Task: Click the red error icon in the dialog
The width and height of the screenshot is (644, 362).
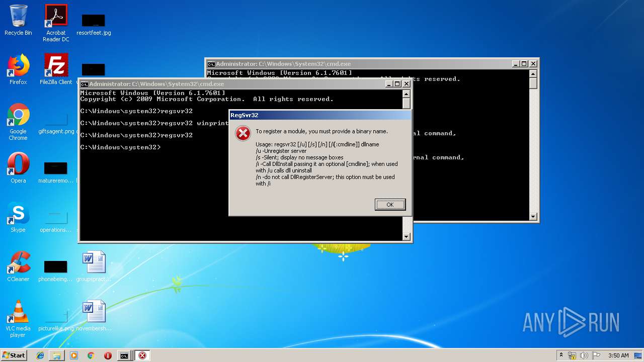Action: point(243,133)
